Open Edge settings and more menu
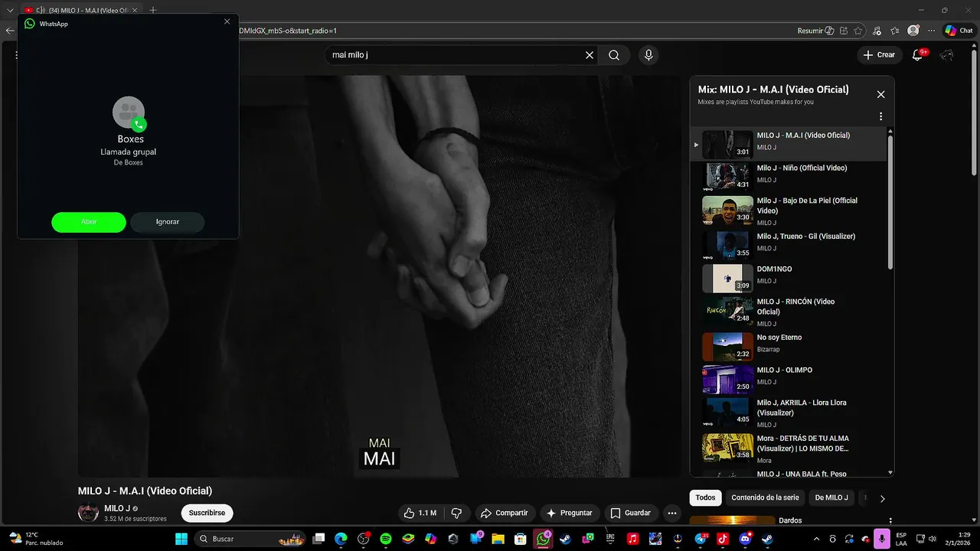 tap(931, 31)
